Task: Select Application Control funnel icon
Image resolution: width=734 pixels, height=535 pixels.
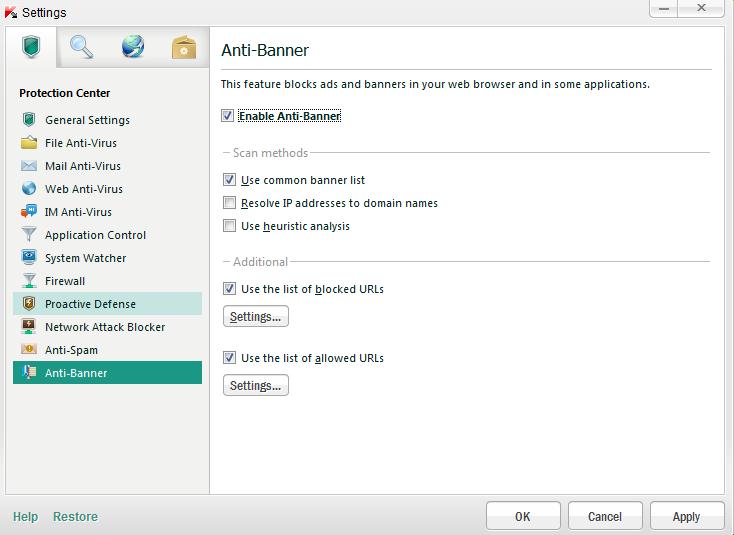Action: (29, 235)
